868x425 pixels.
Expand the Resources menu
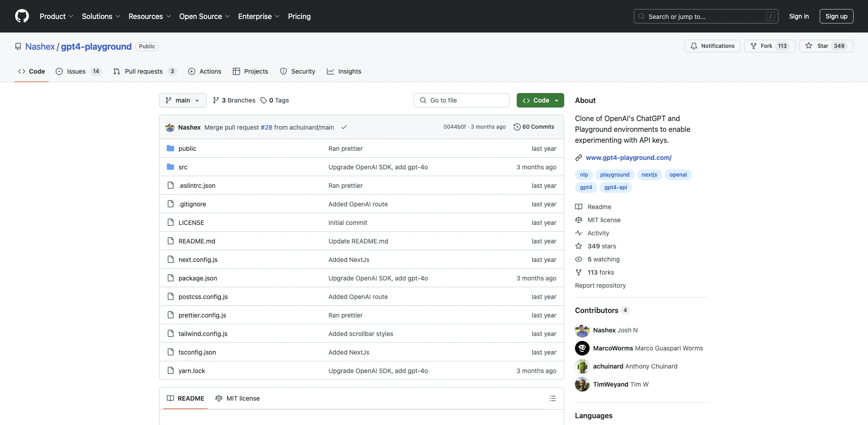pyautogui.click(x=150, y=16)
